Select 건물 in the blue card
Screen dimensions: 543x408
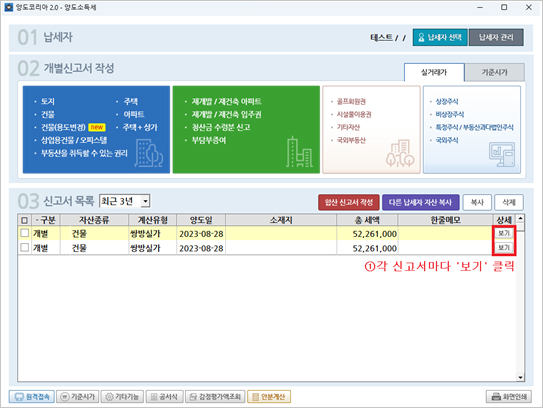48,114
